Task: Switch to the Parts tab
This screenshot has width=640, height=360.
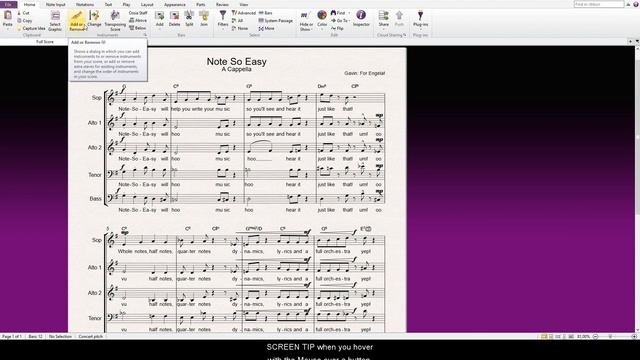Action: pyautogui.click(x=200, y=4)
